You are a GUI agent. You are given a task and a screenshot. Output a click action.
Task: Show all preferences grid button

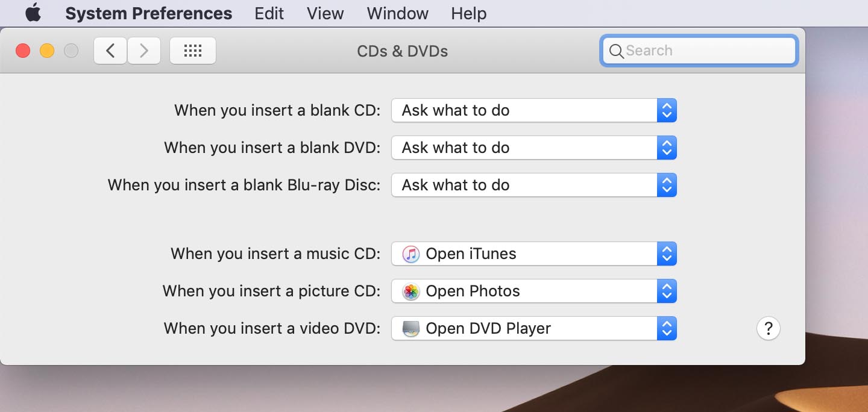(193, 51)
